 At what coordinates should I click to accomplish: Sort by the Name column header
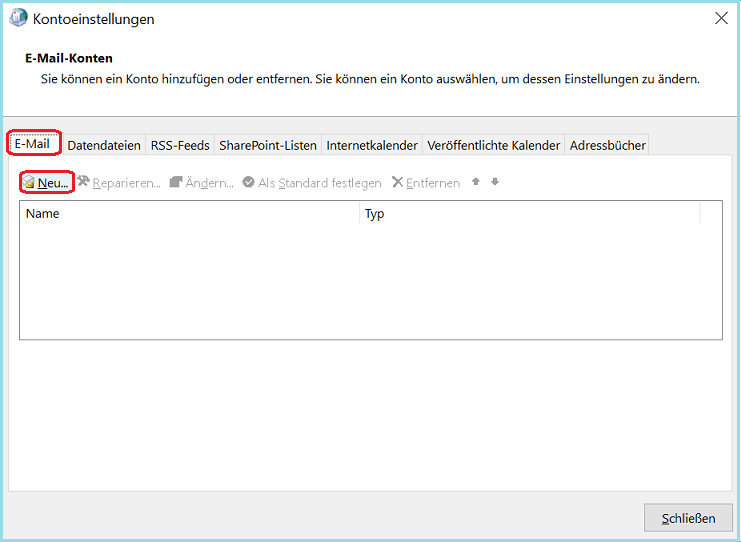pyautogui.click(x=188, y=213)
